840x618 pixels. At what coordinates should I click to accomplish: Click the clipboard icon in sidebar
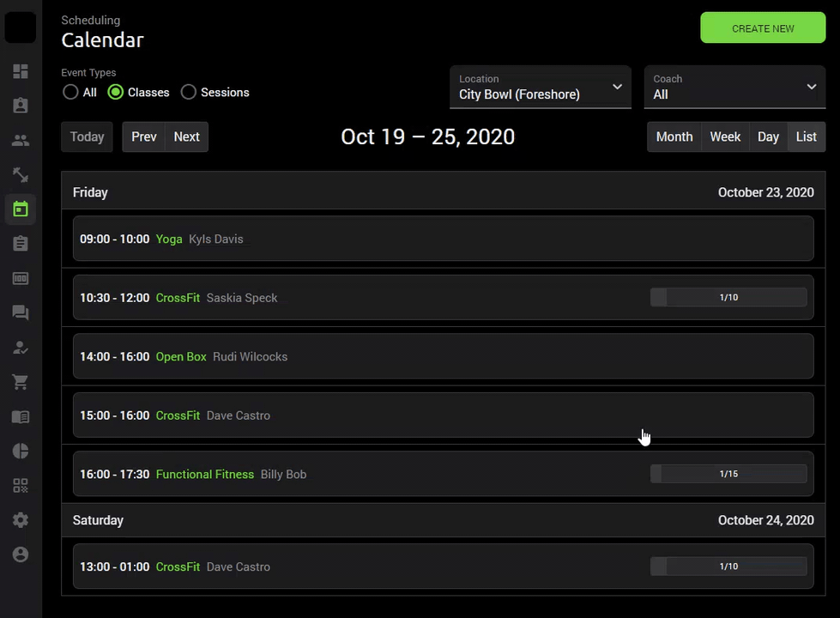[21, 244]
